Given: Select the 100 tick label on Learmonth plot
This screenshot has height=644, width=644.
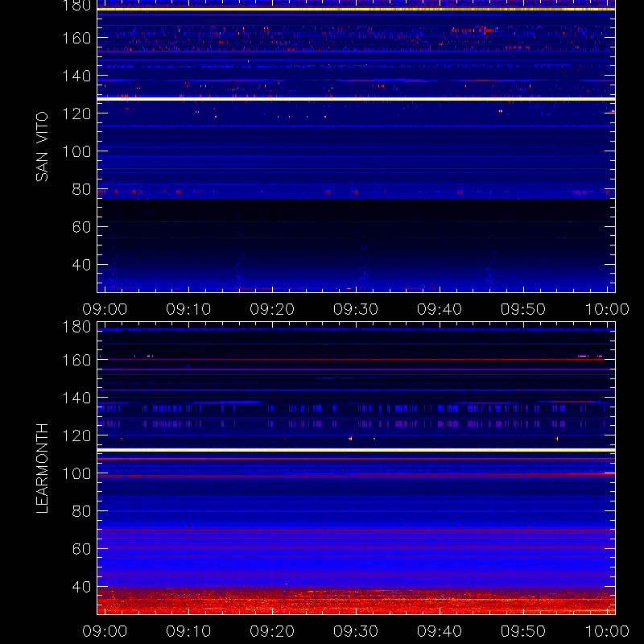Looking at the screenshot, I should (76, 473).
